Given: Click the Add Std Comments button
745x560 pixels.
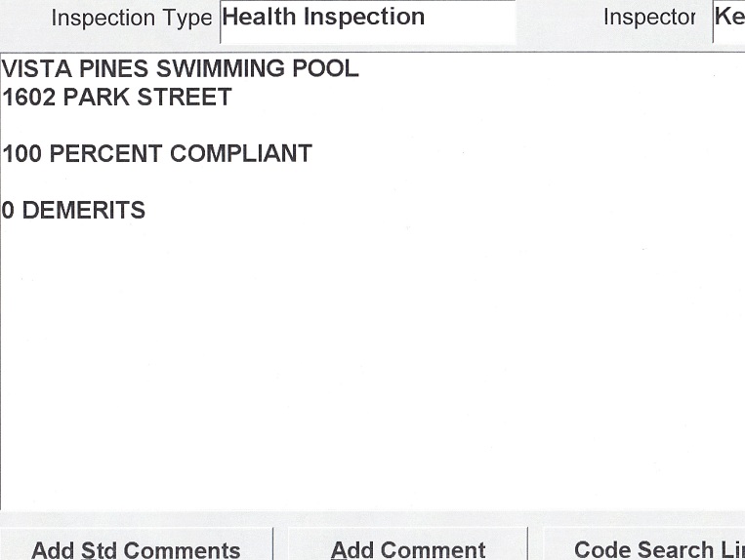Looking at the screenshot, I should 136,548.
